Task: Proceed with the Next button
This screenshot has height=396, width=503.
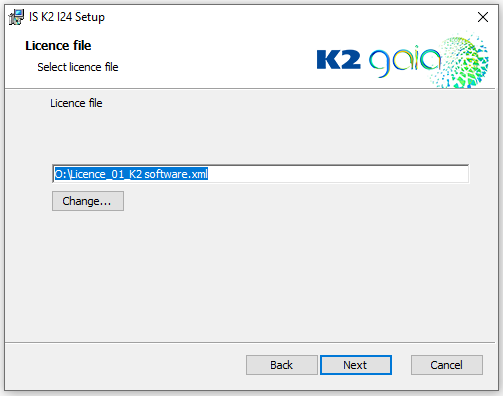Action: point(356,365)
